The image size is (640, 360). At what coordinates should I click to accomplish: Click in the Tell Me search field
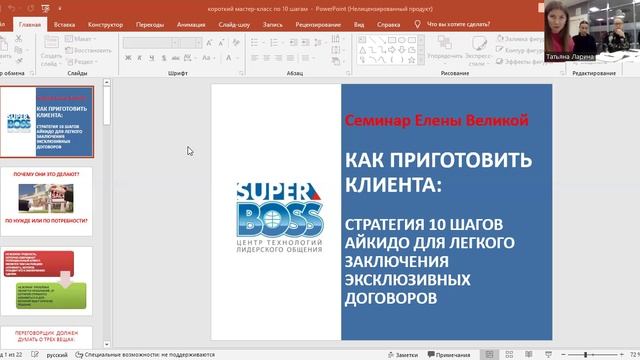458,24
